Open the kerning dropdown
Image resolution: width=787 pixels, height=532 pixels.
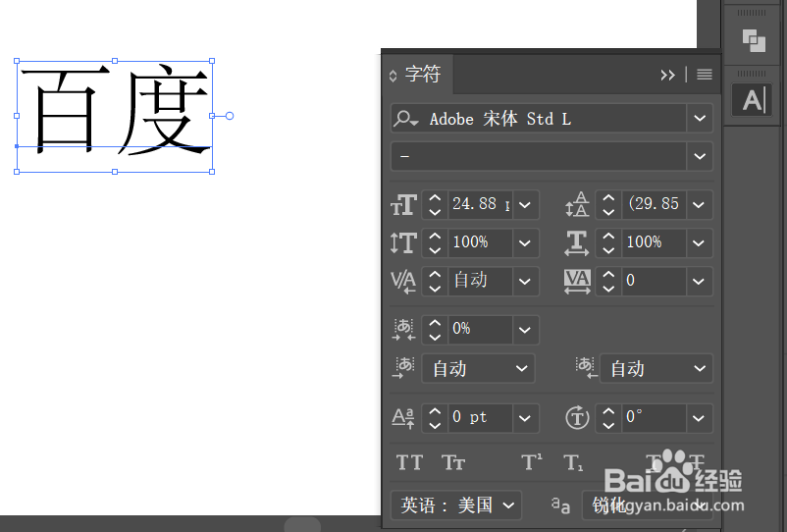tap(526, 281)
